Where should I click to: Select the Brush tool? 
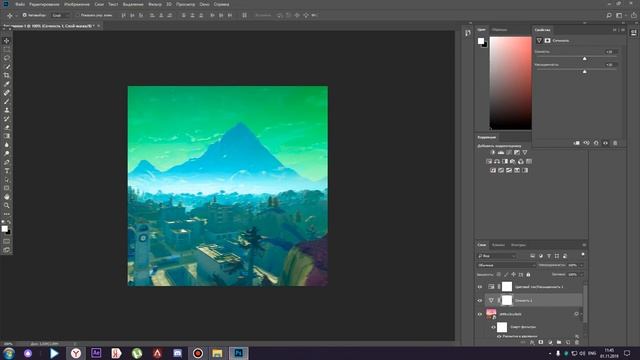(7, 102)
